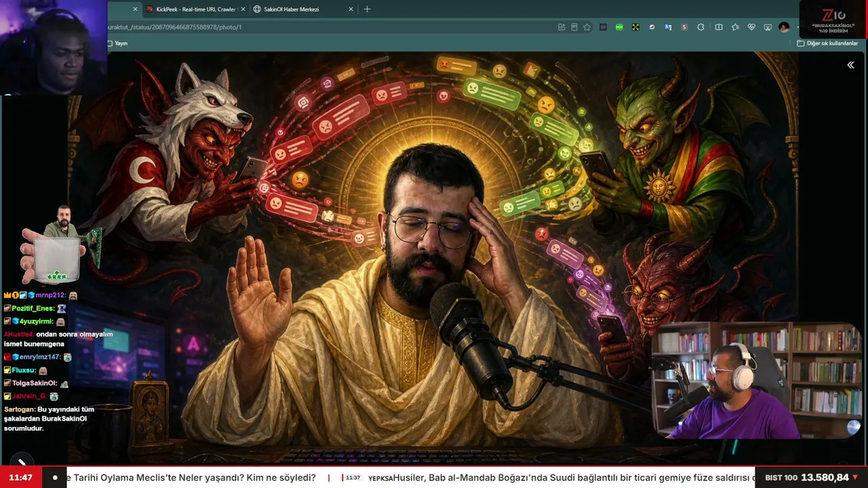Click the Zio BURAKSAKINOL discount banner
Viewport: 868px width, 488px height.
point(833,19)
